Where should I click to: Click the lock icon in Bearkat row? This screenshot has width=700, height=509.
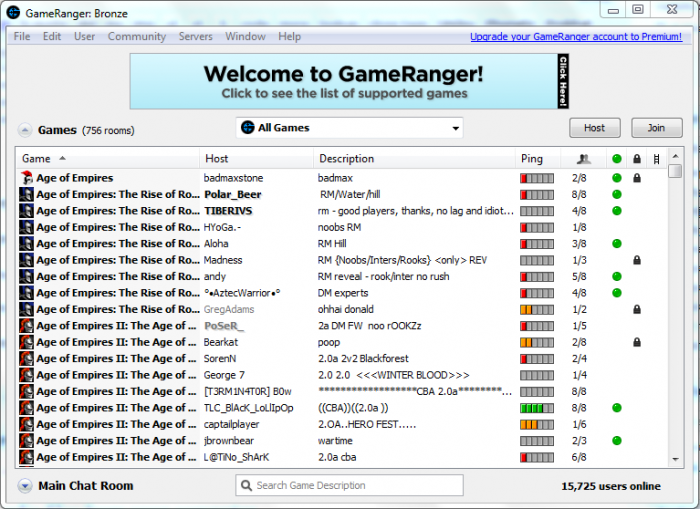(x=637, y=342)
